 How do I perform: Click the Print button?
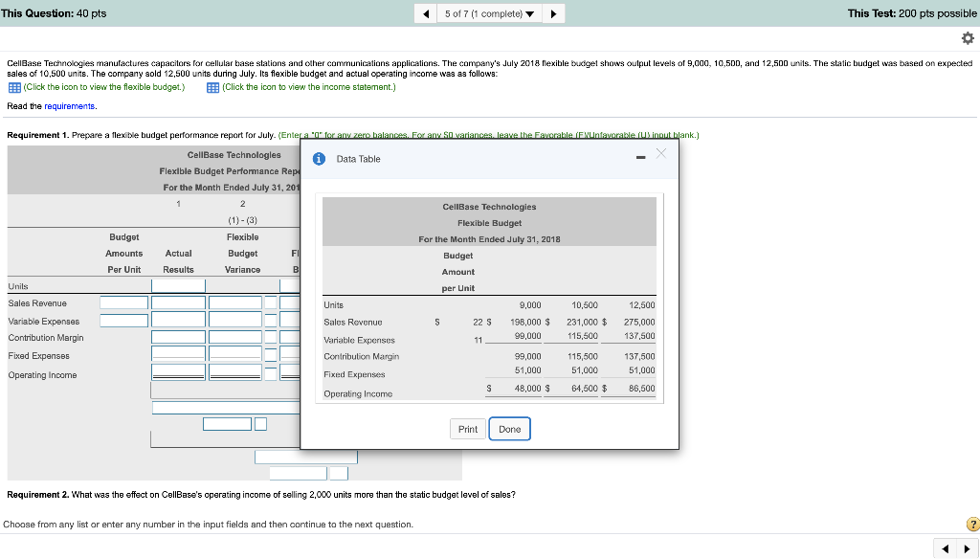(467, 429)
